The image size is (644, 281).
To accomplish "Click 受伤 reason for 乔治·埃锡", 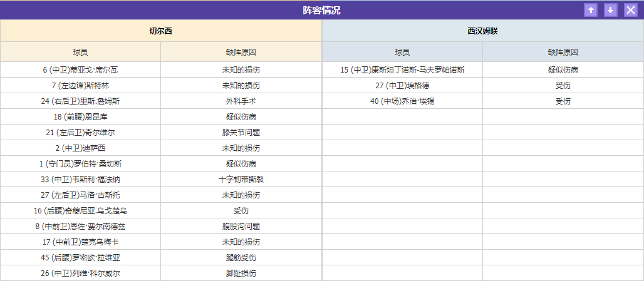I will tap(563, 101).
